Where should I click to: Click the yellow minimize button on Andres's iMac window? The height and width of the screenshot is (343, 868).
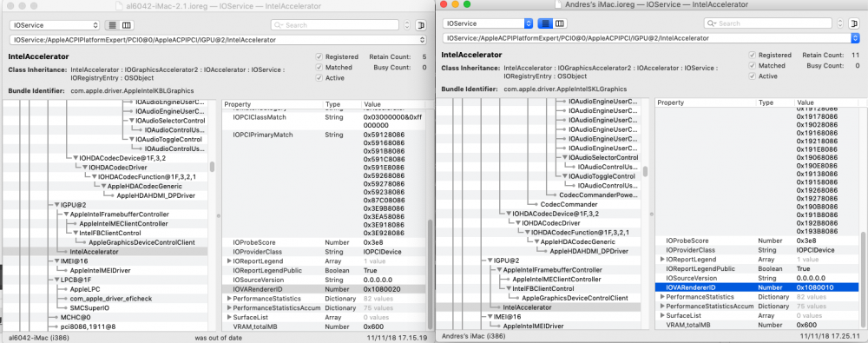(457, 4)
